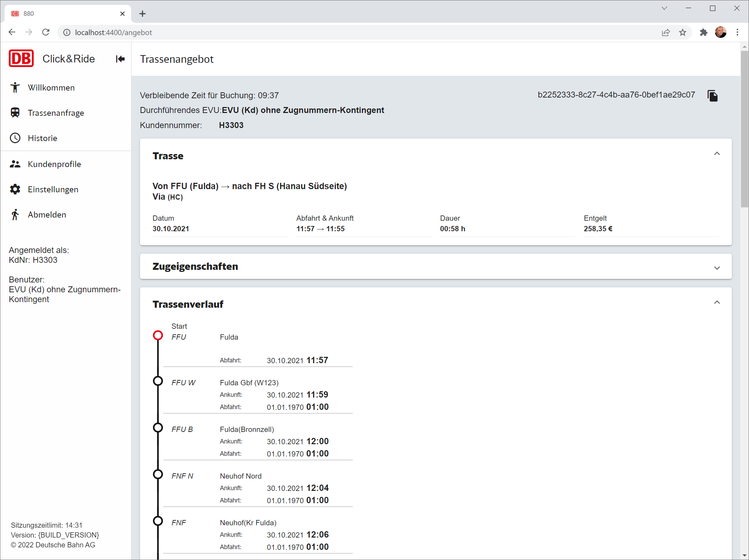The image size is (749, 560).
Task: Click the Kundenprofile people icon
Action: [x=15, y=164]
